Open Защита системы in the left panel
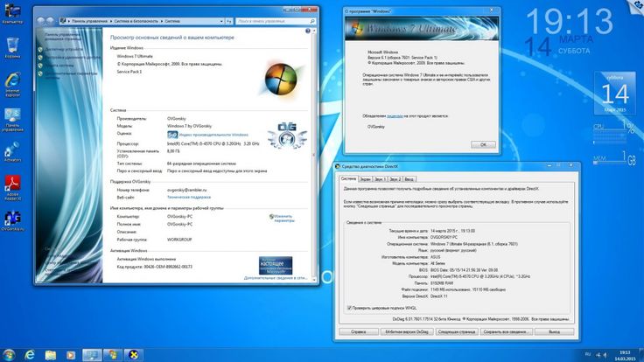Image resolution: width=644 pixels, height=362 pixels. (59, 66)
